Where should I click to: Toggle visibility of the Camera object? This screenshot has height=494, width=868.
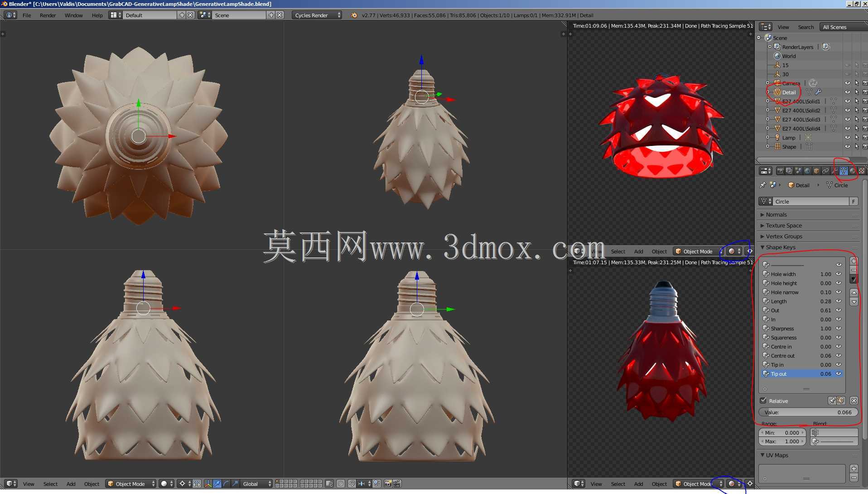tap(847, 83)
